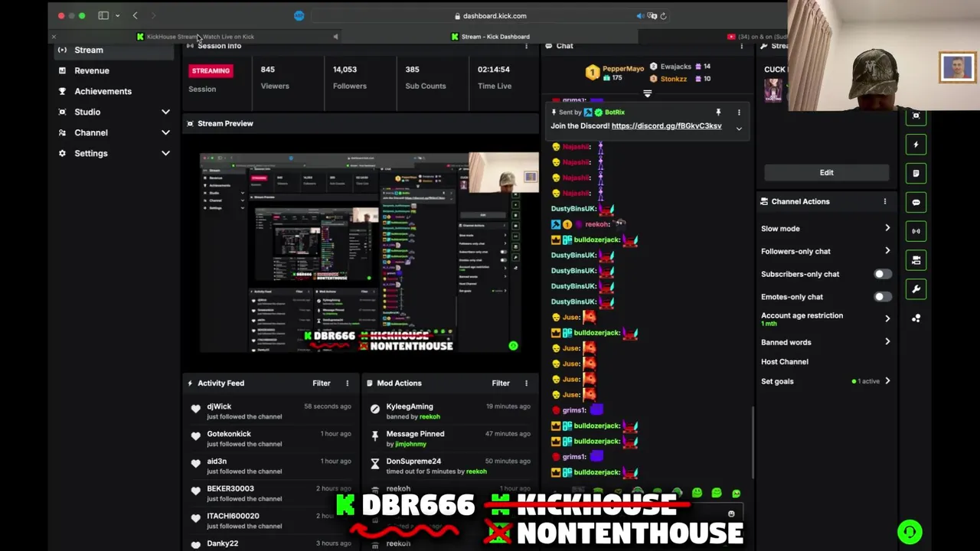Screen dimensions: 980x551
Task: Click Host Channel action
Action: click(x=784, y=361)
